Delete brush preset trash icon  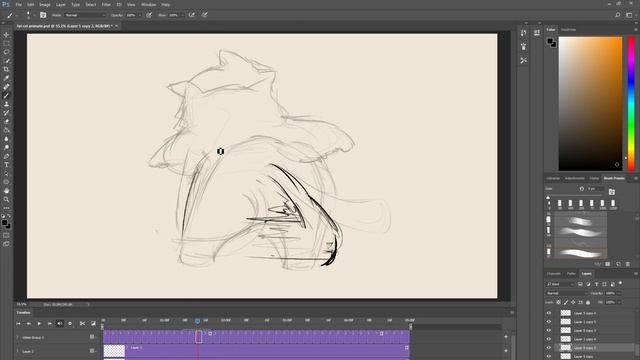[628, 264]
